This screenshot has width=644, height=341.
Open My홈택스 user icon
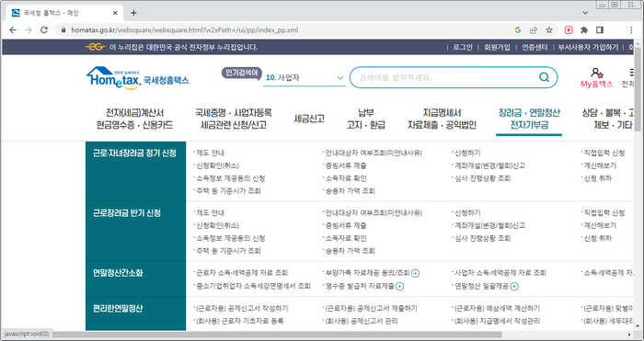point(597,77)
